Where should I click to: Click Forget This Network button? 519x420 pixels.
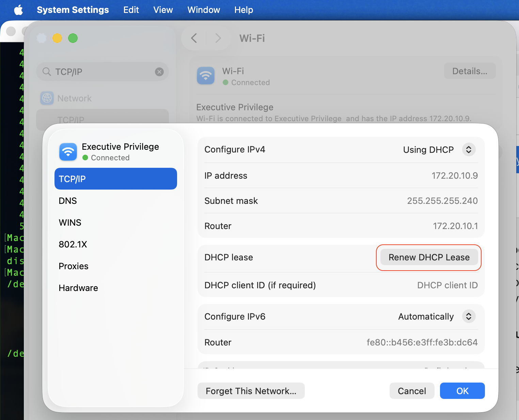click(x=251, y=391)
